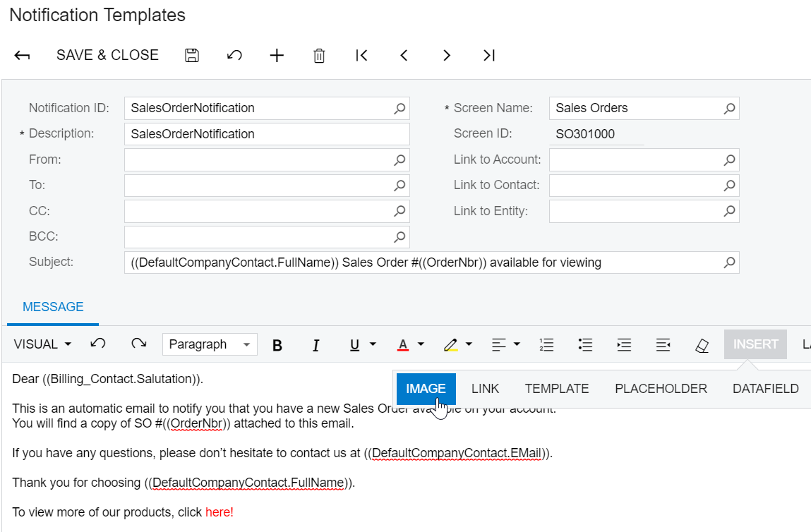Click the back arrow icon
This screenshot has height=532, width=811.
[x=22, y=56]
